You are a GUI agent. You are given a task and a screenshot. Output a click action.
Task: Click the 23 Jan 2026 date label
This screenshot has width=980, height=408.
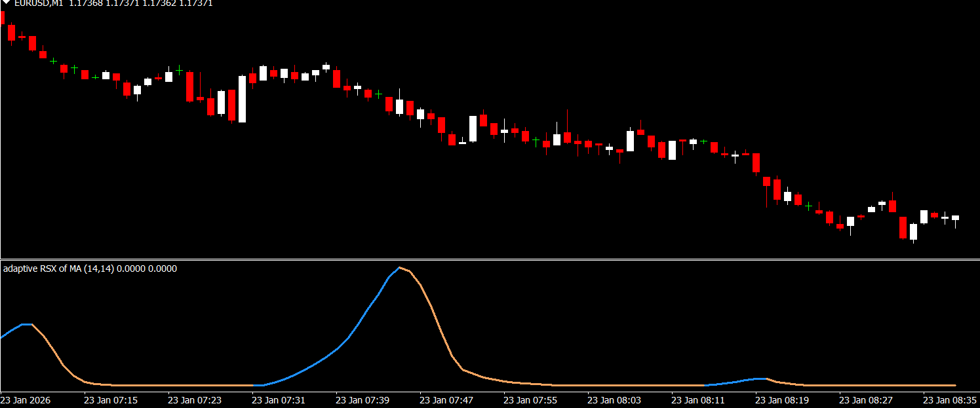point(26,399)
